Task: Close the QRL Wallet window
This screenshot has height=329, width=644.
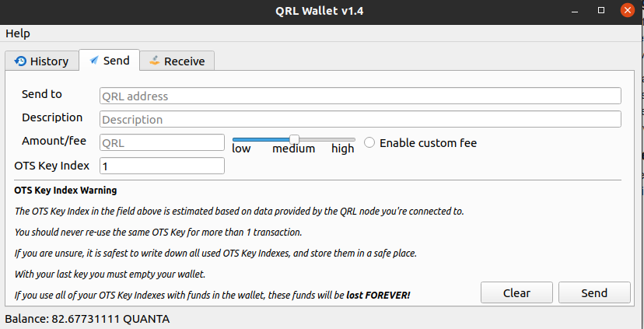Action: pos(627,10)
